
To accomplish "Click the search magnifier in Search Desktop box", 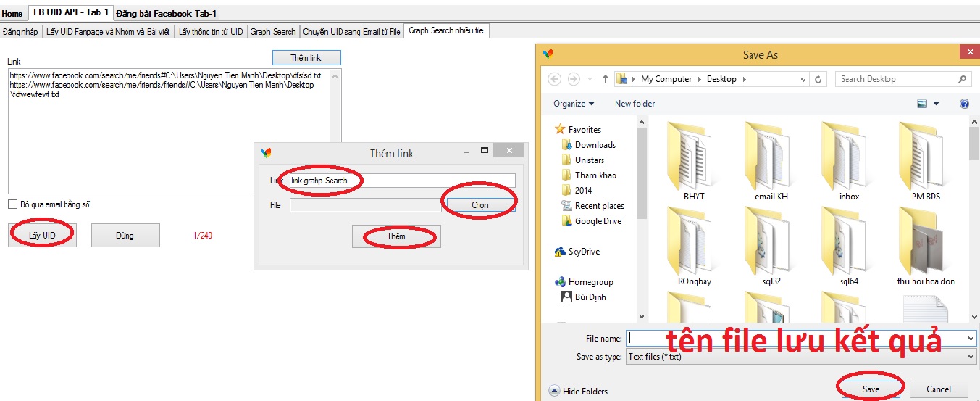I will point(963,79).
